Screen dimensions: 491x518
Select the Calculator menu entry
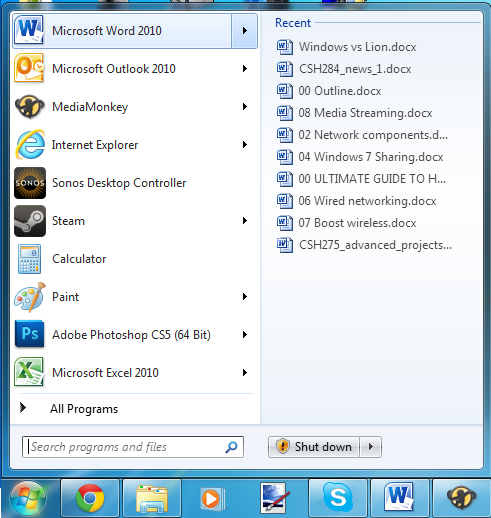(x=135, y=259)
